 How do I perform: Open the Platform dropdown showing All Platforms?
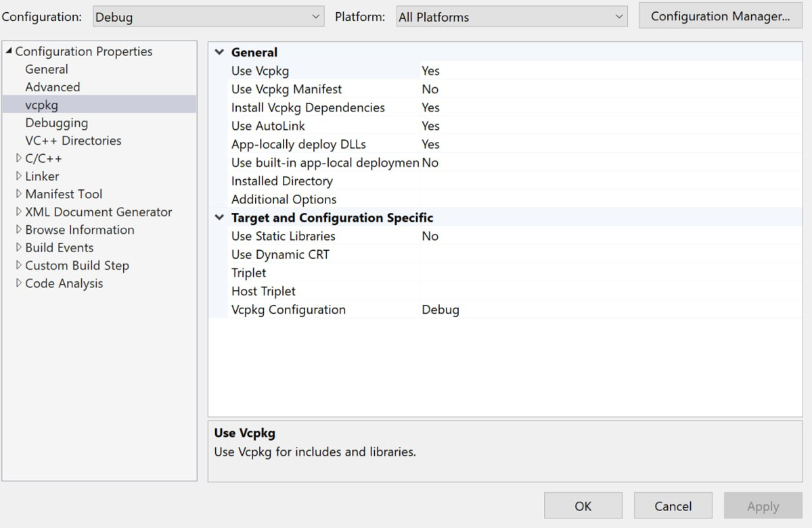tap(512, 17)
